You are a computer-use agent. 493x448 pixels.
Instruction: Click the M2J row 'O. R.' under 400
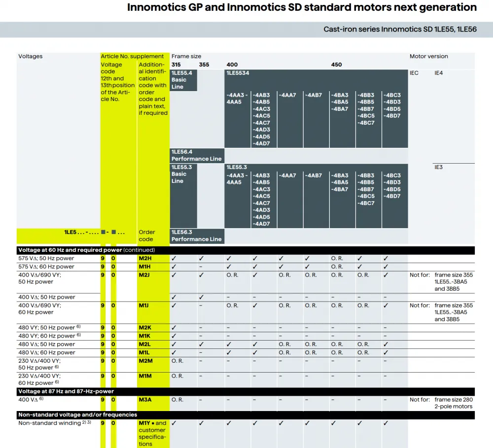(x=232, y=275)
